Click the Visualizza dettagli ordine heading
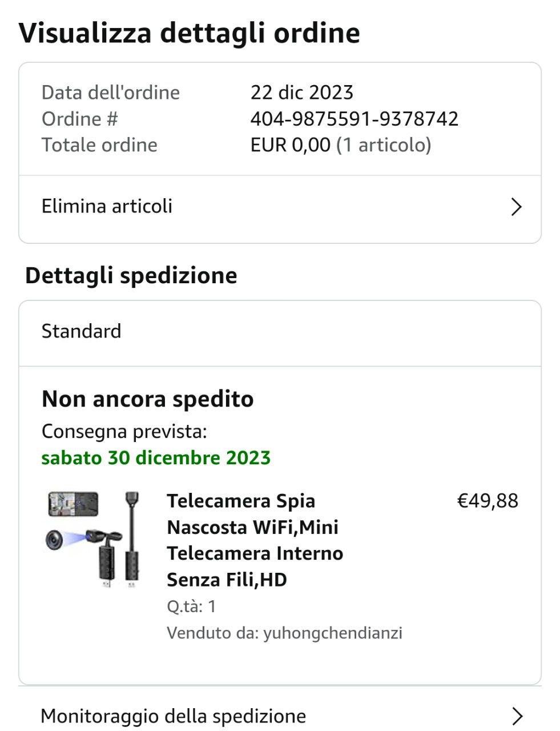 190,33
